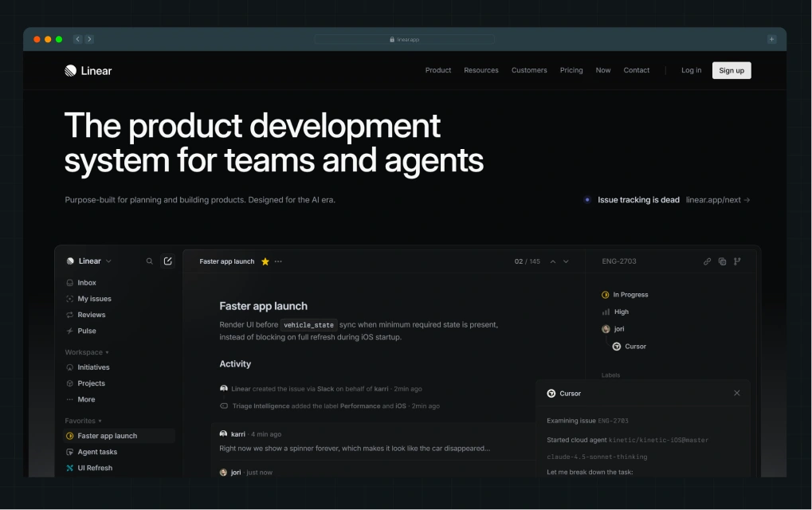Click the Faster app launch issue title

263,306
